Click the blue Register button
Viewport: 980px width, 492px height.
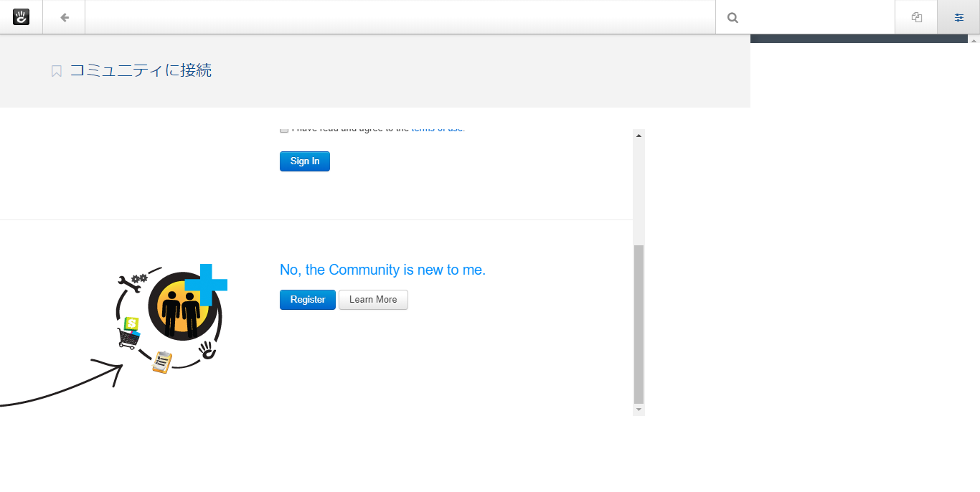[x=307, y=300]
